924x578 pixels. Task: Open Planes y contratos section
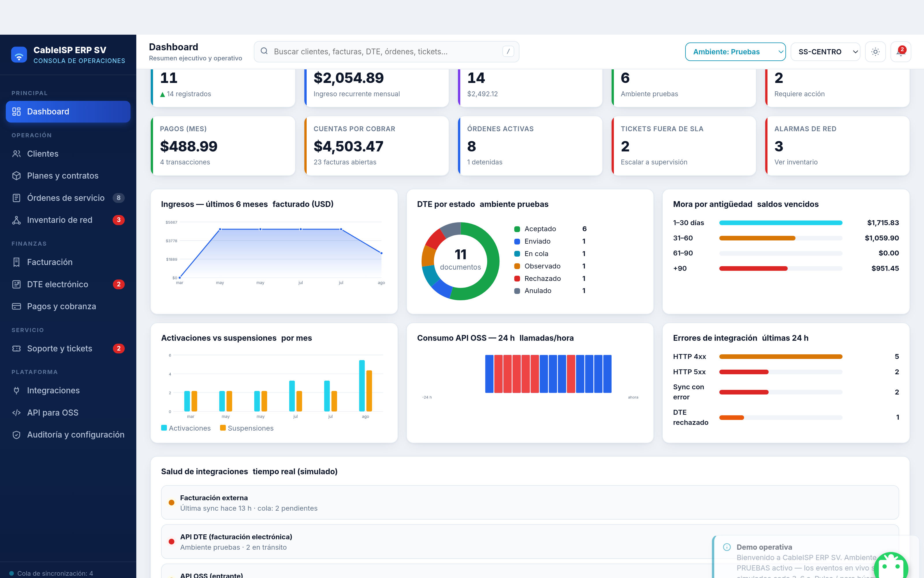tap(68, 176)
